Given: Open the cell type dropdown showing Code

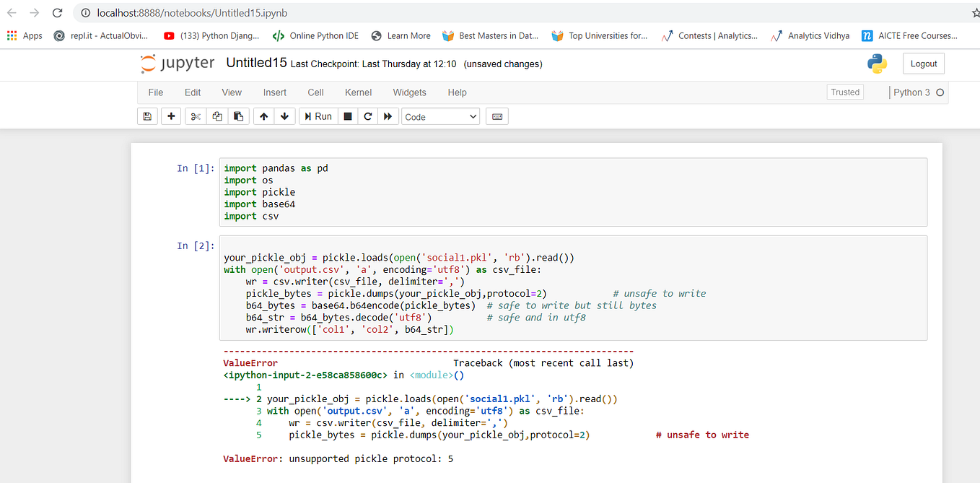Looking at the screenshot, I should point(440,116).
